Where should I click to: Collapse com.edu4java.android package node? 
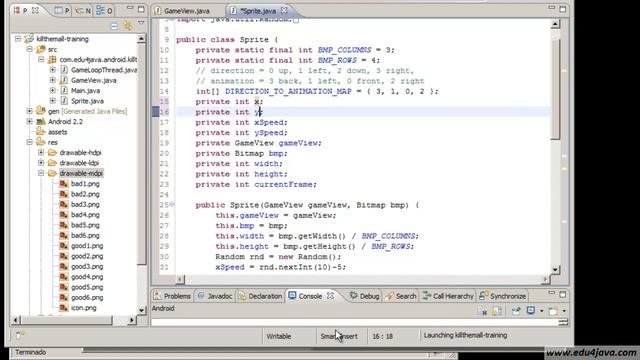pyautogui.click(x=41, y=59)
